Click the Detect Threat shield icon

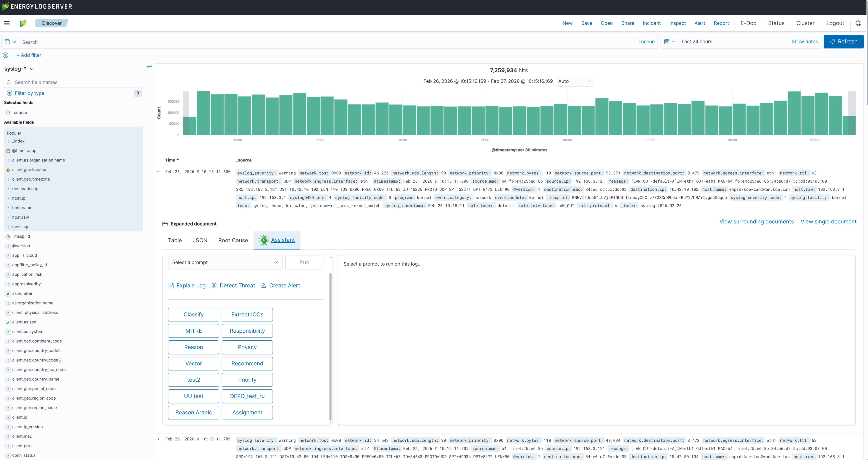coord(214,286)
